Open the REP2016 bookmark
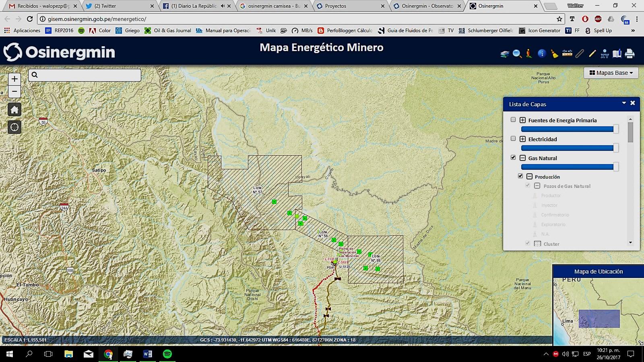The height and width of the screenshot is (362, 644). click(x=60, y=31)
